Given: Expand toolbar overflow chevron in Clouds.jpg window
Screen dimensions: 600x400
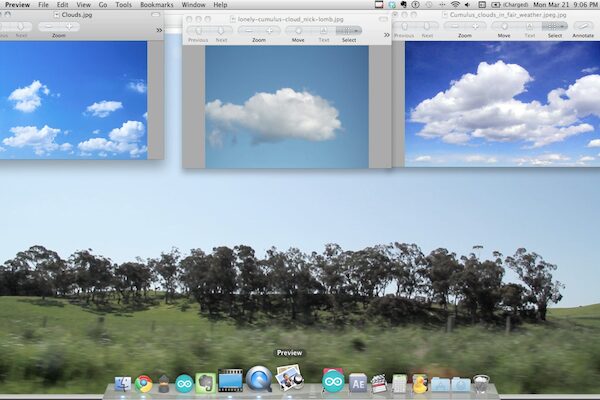Looking at the screenshot, I should click(x=159, y=30).
